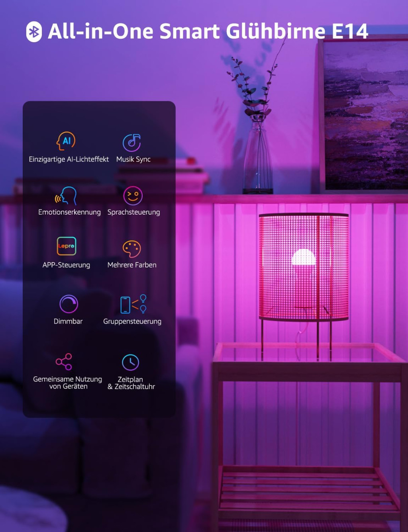
Task: Click the Bluetooth icon beside the title
Action: click(34, 32)
